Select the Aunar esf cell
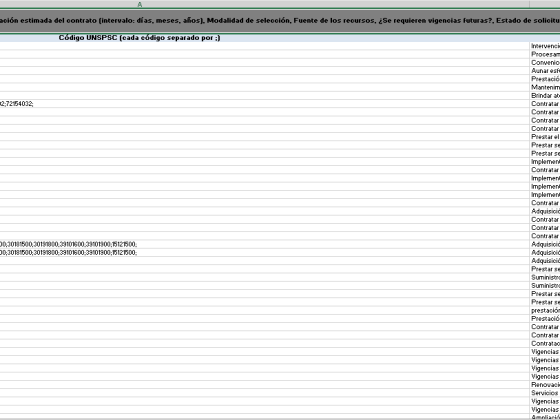The image size is (560, 420). 545,71
